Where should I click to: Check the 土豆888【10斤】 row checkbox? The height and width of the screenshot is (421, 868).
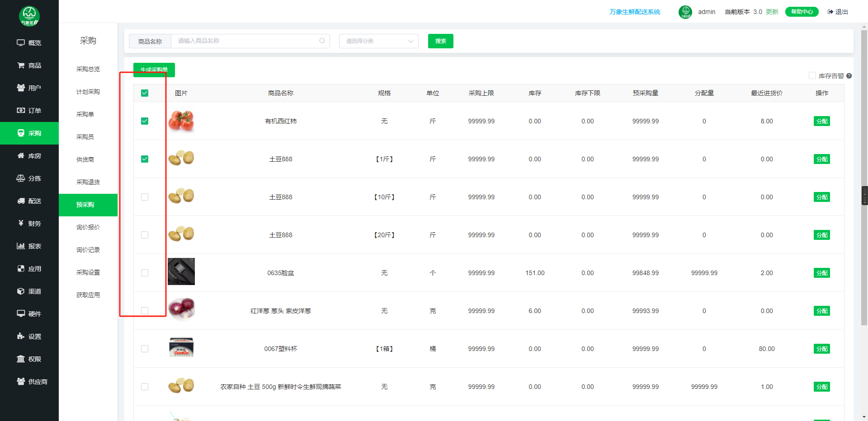tap(145, 197)
